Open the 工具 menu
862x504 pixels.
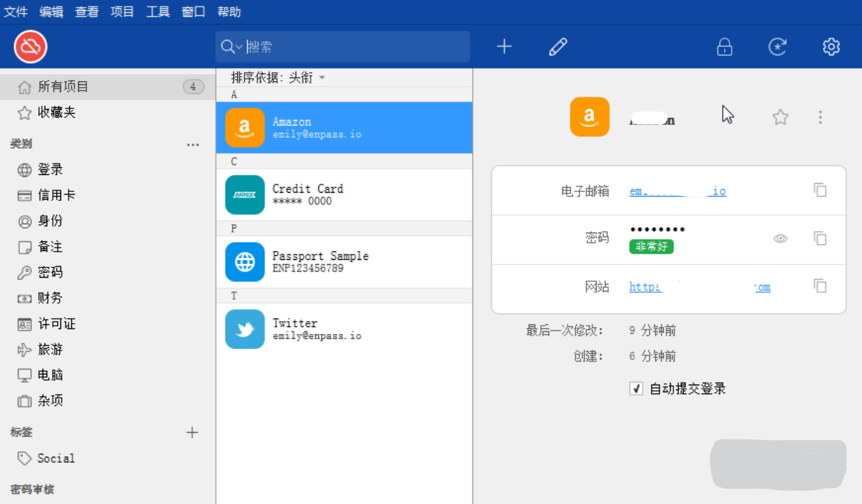coord(157,11)
